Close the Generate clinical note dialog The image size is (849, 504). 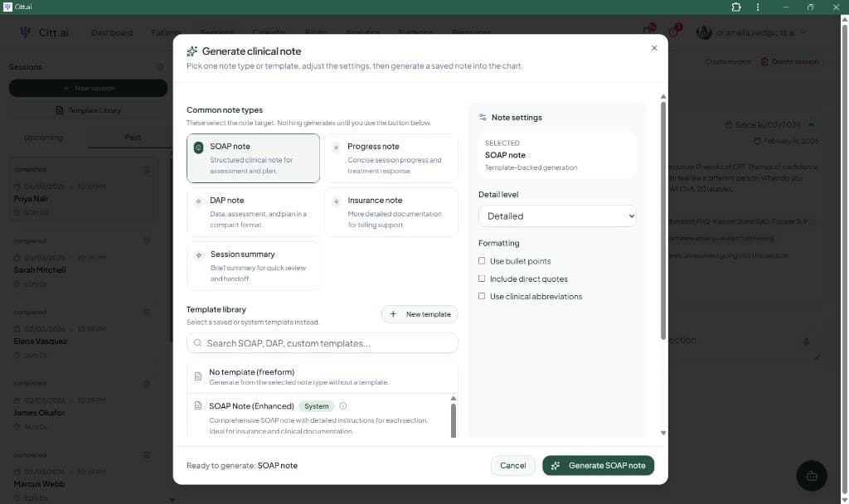654,48
